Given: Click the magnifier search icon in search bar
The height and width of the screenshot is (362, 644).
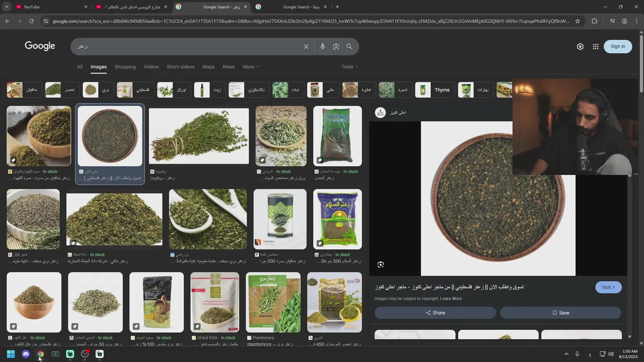Looking at the screenshot, I should tap(349, 47).
